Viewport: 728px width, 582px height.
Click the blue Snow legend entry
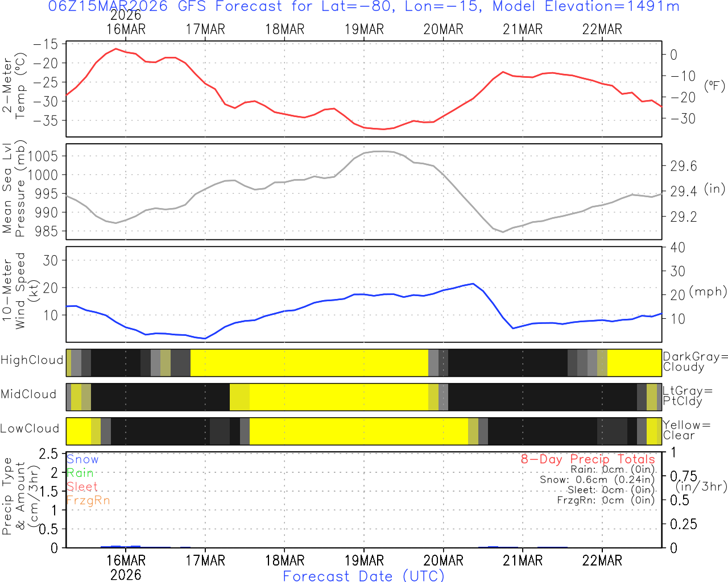tap(82, 459)
